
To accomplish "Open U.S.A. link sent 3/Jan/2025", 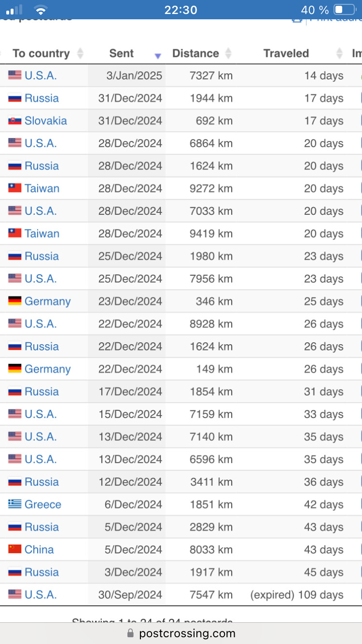I will coord(41,76).
